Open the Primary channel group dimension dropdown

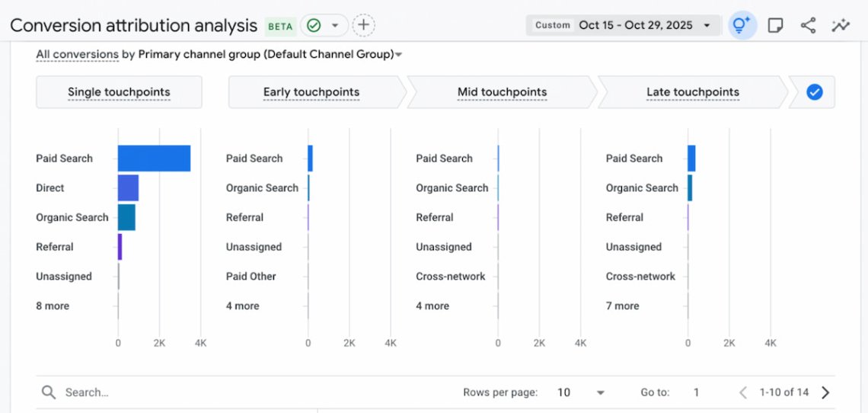[271, 54]
